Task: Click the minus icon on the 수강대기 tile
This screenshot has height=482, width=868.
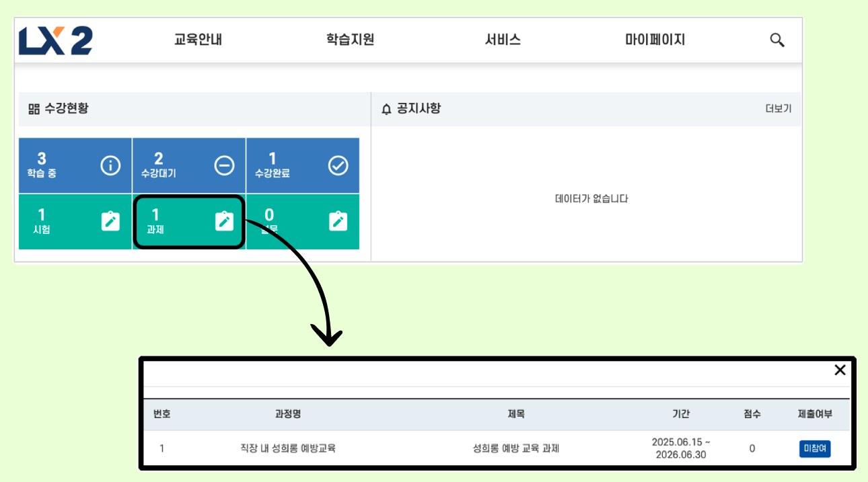Action: [x=224, y=165]
